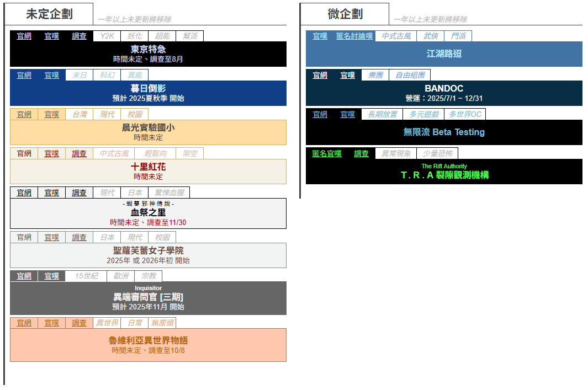Visit the 官網 link for 晨光實驗國小
This screenshot has width=588, height=390.
[24, 115]
